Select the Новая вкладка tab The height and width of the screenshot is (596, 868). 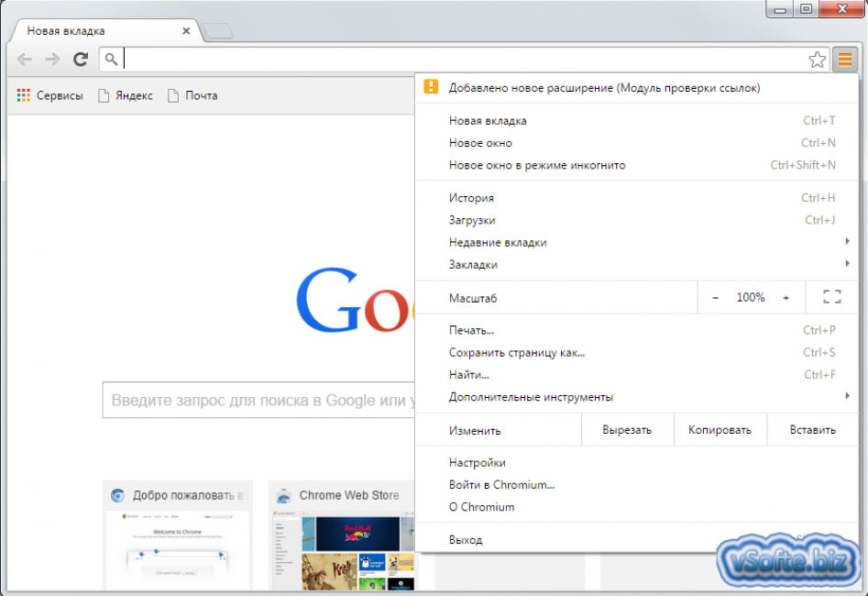tap(104, 31)
